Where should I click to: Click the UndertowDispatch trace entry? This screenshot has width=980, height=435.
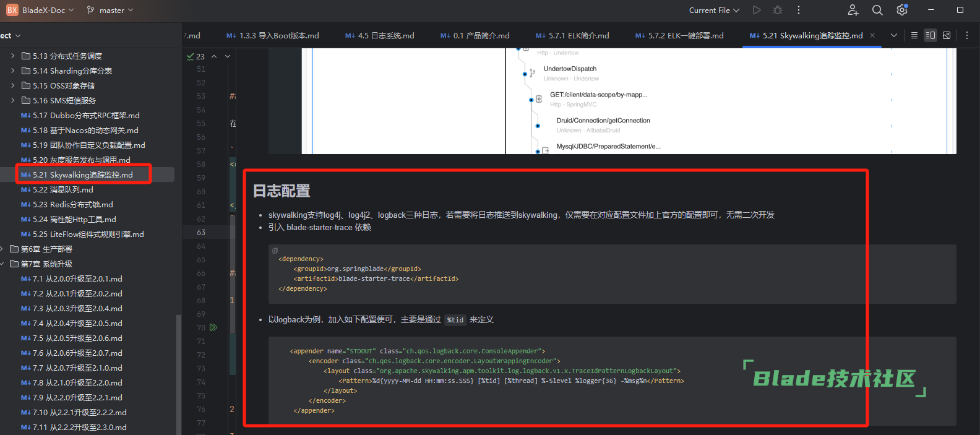[x=570, y=69]
